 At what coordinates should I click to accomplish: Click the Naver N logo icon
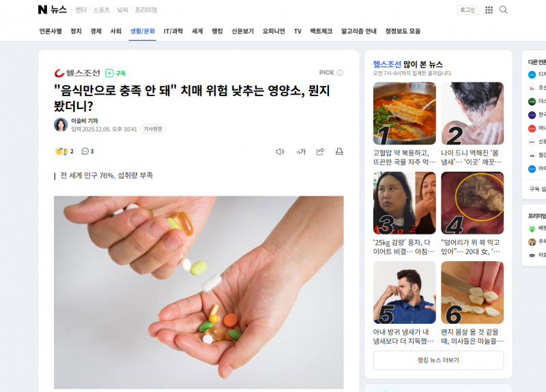42,10
